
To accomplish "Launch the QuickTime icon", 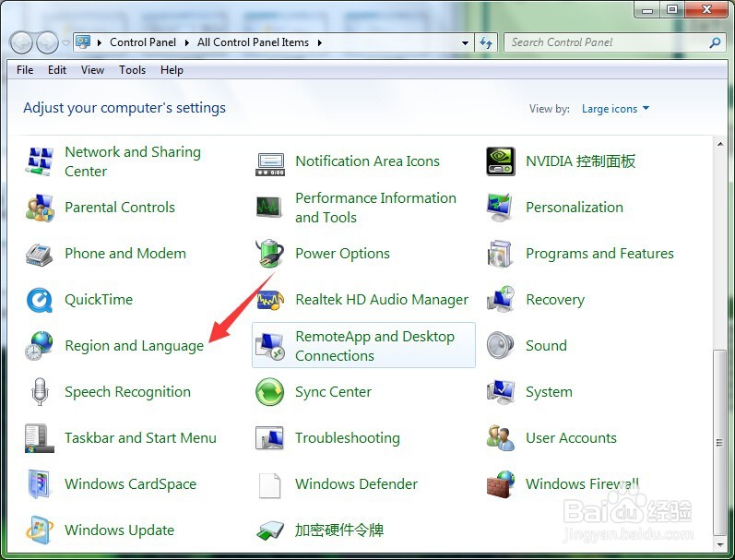I will [40, 300].
